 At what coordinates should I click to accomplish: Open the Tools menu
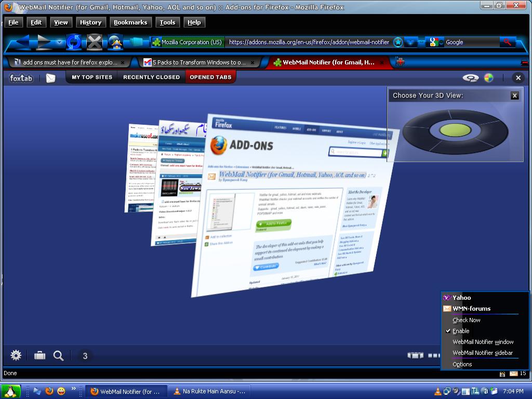167,22
